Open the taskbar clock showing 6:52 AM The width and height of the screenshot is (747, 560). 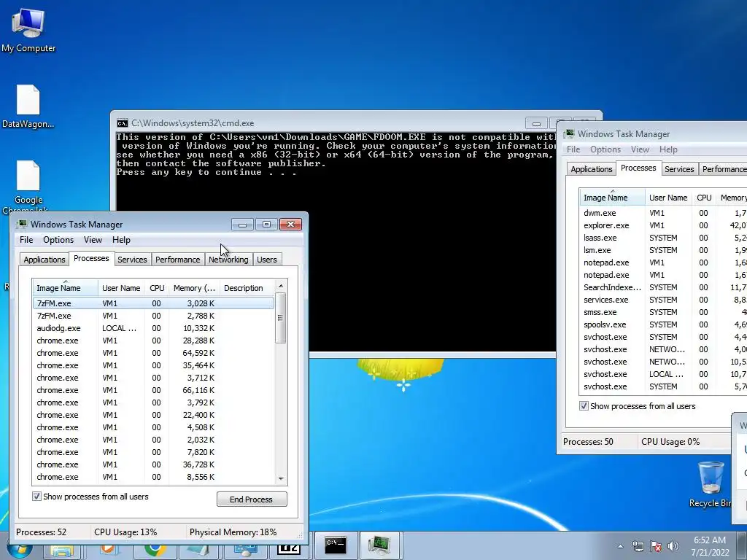click(x=710, y=546)
